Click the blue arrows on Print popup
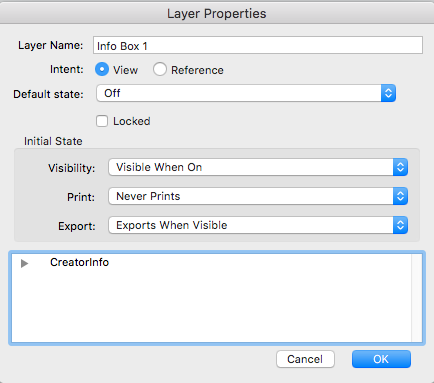The image size is (434, 383). (x=400, y=196)
